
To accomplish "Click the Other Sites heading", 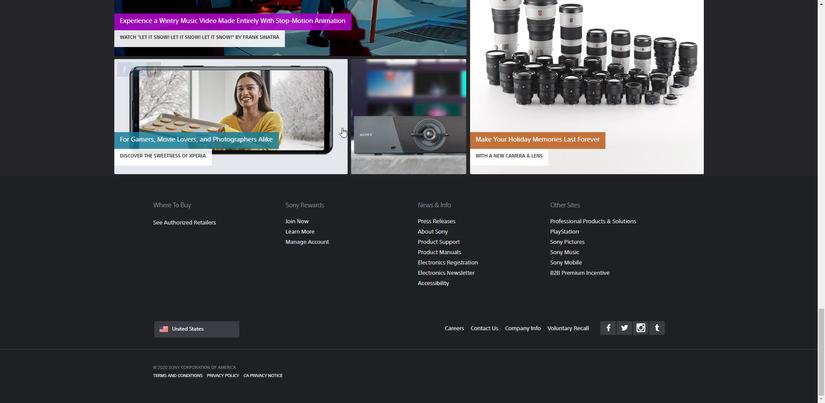I will click(x=565, y=205).
